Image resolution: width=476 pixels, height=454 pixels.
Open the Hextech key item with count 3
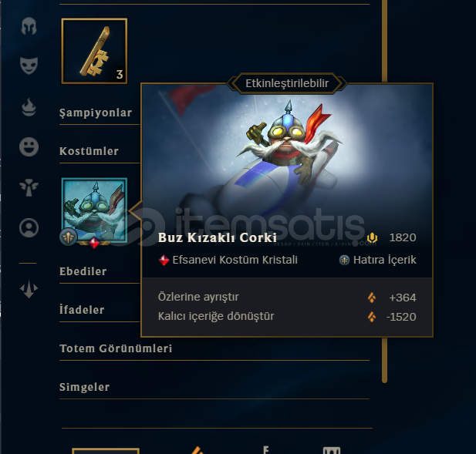[94, 51]
